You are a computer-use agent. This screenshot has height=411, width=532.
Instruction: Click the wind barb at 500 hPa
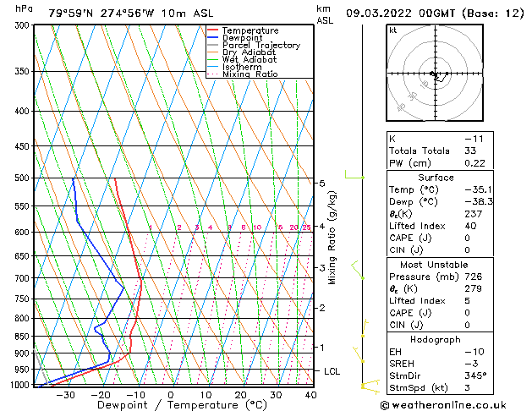tap(354, 175)
